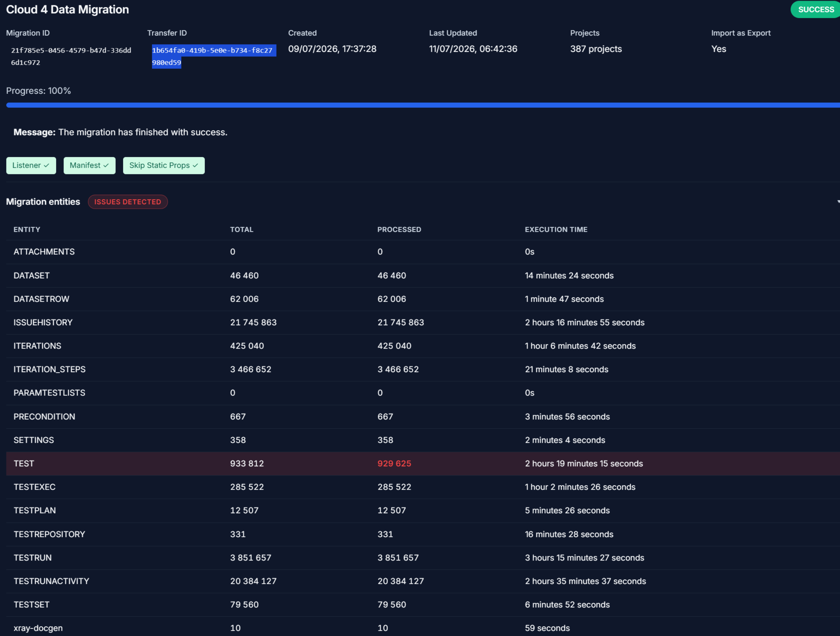The image size is (840, 636).
Task: Select the highlighted Transfer ID value
Action: (x=214, y=56)
